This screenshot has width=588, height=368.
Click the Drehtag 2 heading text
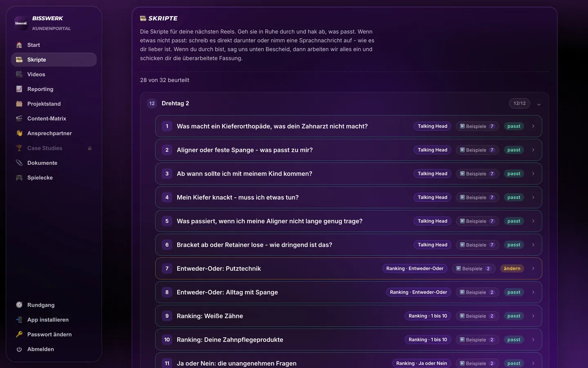(x=175, y=103)
